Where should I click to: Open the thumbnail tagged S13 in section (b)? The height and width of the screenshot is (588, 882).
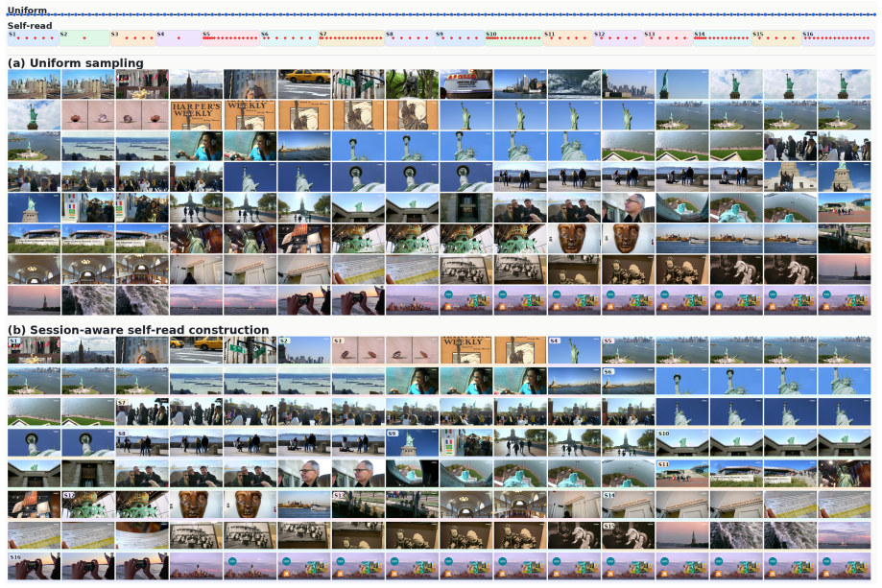pyautogui.click(x=358, y=505)
